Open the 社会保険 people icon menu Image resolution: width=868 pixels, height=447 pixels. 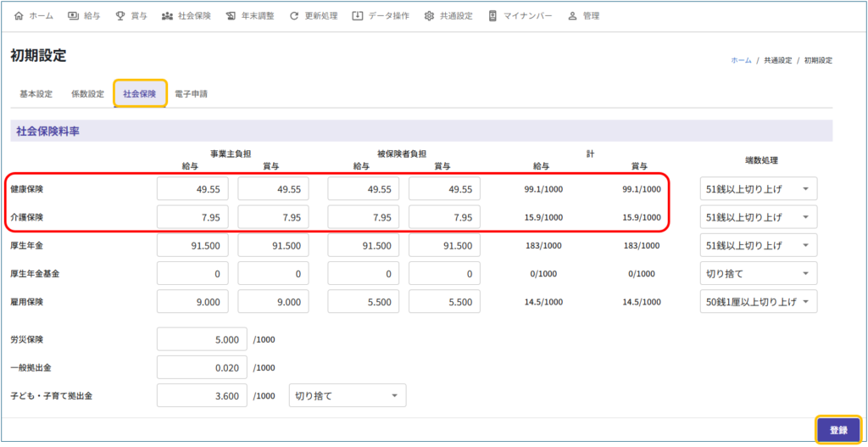point(167,16)
